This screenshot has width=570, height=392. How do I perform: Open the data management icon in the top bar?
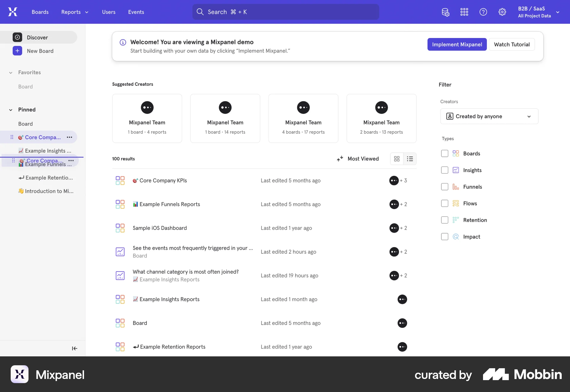click(x=445, y=12)
